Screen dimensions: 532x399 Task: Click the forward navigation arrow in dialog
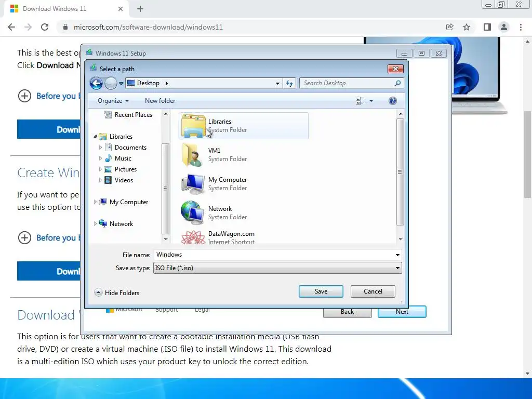[111, 83]
